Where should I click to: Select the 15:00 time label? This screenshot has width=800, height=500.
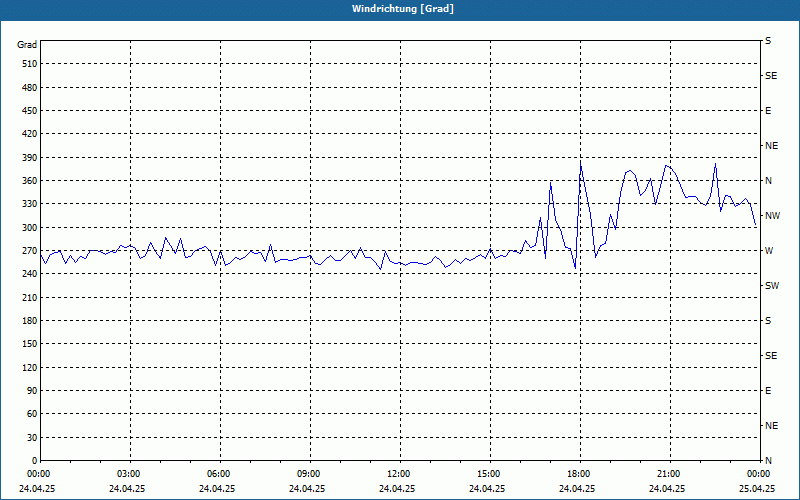[x=489, y=474]
